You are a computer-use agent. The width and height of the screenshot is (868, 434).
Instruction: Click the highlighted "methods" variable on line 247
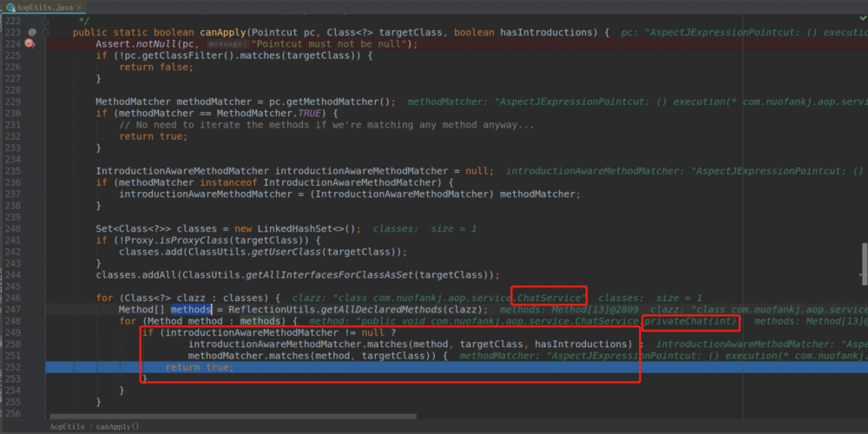[190, 310]
